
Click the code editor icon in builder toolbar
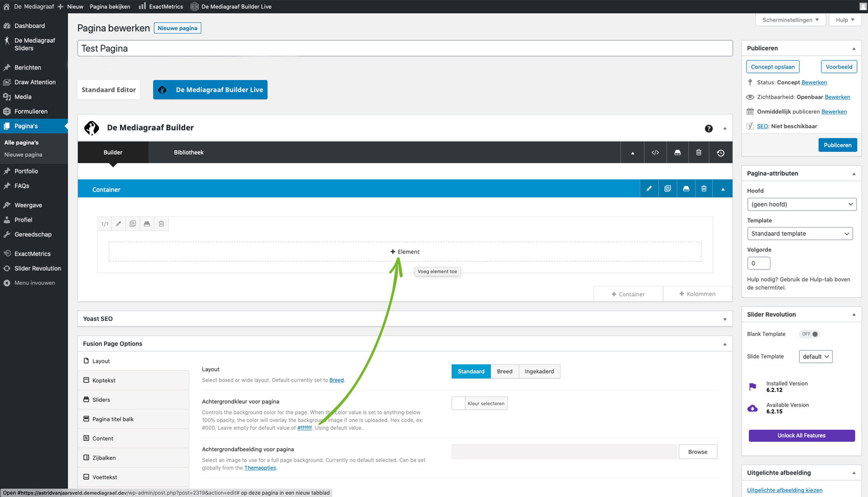pos(655,153)
